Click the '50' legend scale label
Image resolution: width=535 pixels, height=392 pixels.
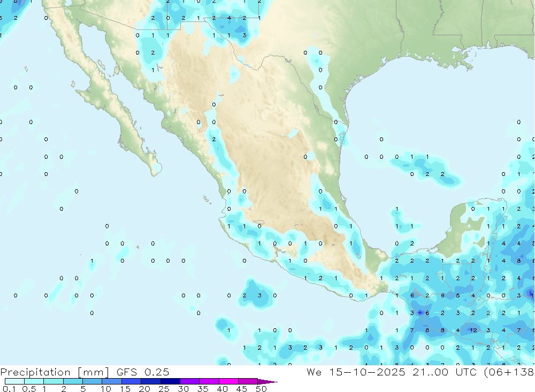[262, 389]
